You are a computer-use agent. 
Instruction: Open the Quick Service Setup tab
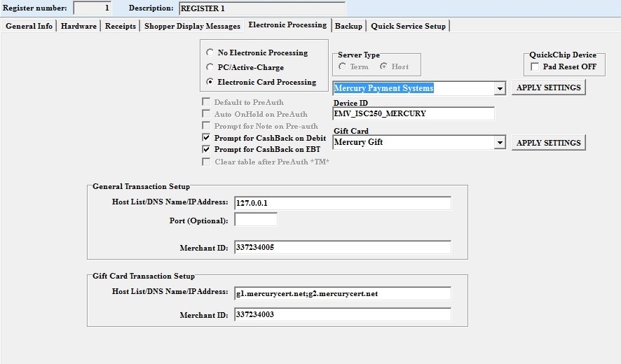tap(408, 26)
